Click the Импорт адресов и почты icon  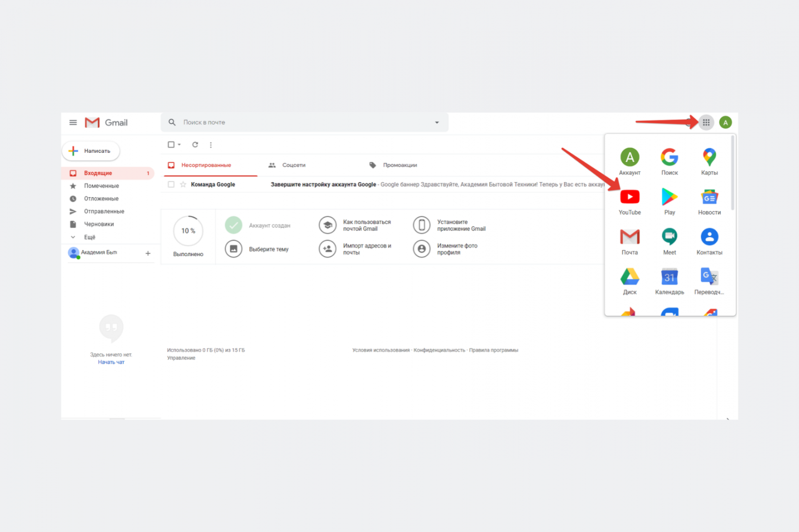[x=328, y=249]
